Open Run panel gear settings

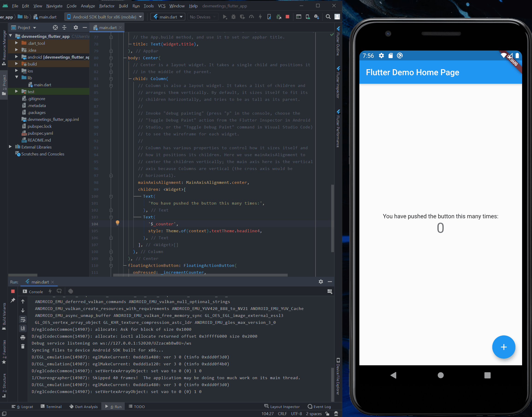click(x=321, y=282)
